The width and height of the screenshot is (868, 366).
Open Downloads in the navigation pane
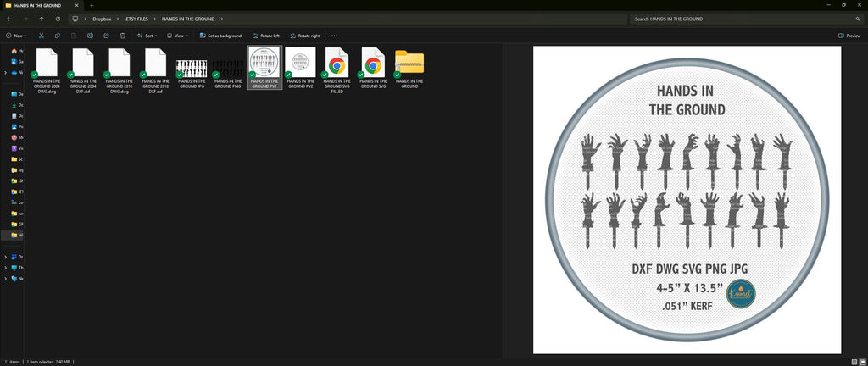[17, 104]
